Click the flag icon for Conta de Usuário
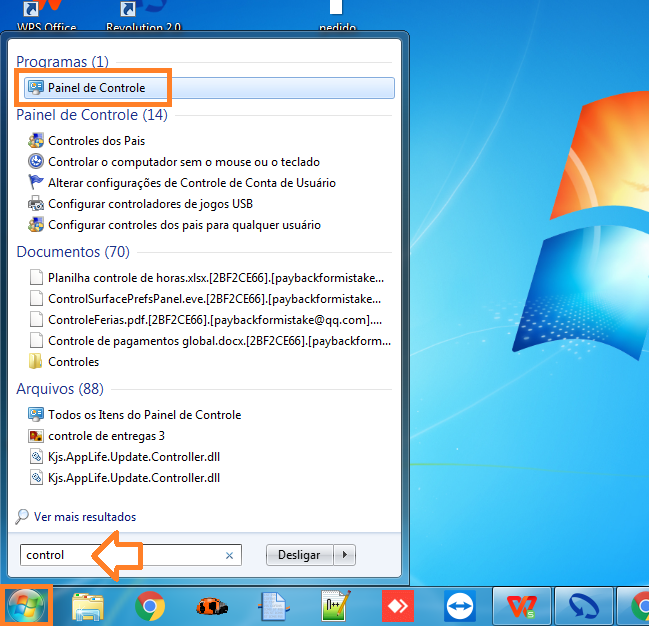The height and width of the screenshot is (626, 649). tap(36, 183)
